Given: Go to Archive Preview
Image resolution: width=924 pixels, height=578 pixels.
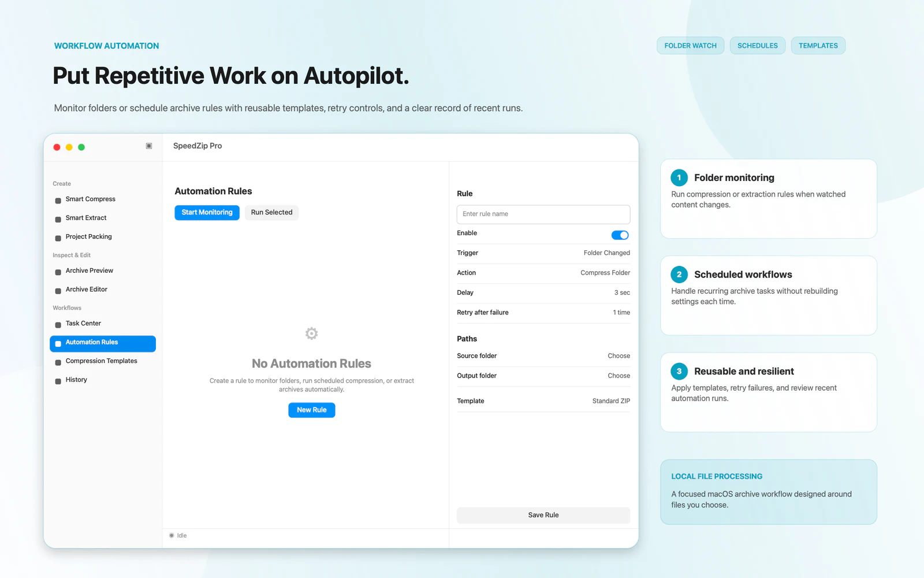Looking at the screenshot, I should point(103,271).
